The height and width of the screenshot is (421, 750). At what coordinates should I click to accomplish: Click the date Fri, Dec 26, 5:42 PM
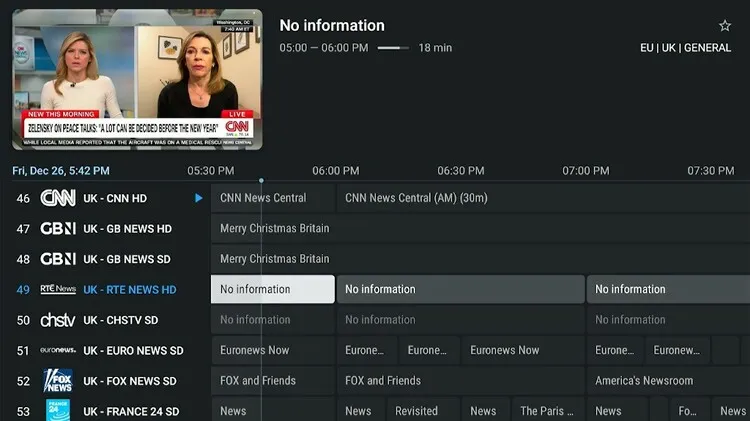point(61,171)
